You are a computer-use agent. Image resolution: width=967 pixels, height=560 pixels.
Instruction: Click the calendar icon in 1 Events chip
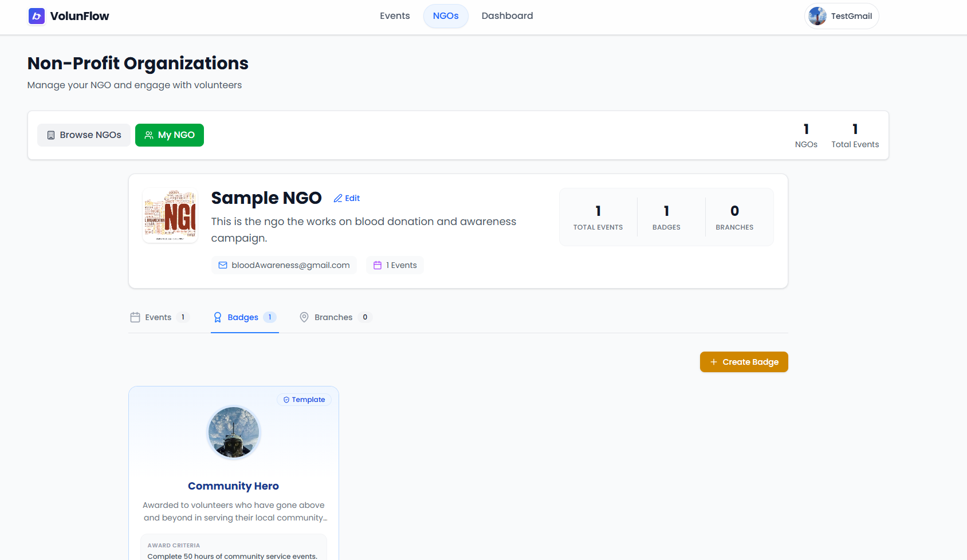378,265
